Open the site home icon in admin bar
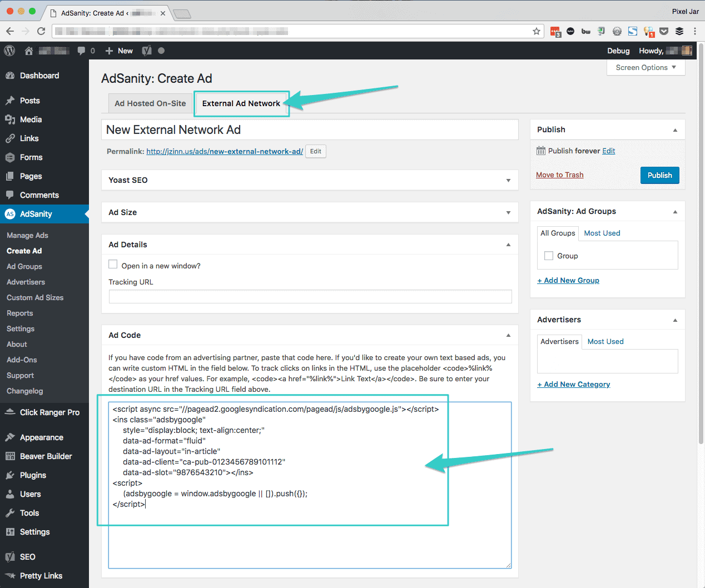This screenshot has width=705, height=588. coord(29,51)
